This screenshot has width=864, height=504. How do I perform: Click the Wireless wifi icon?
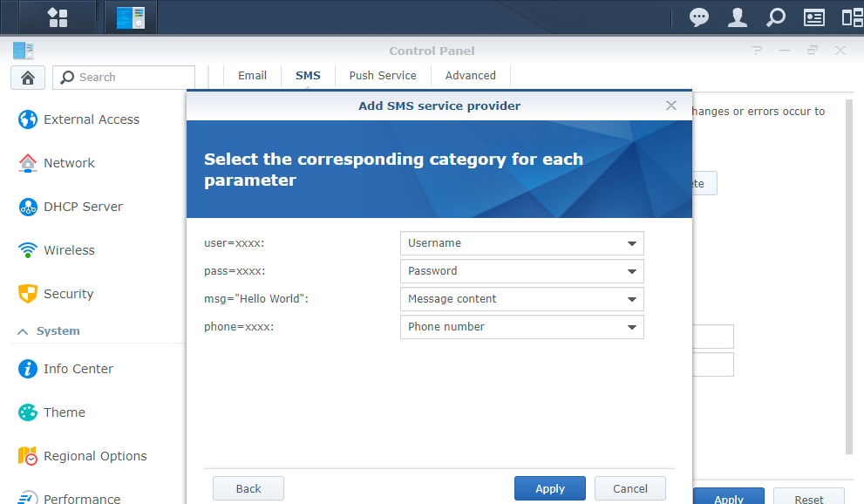[28, 250]
